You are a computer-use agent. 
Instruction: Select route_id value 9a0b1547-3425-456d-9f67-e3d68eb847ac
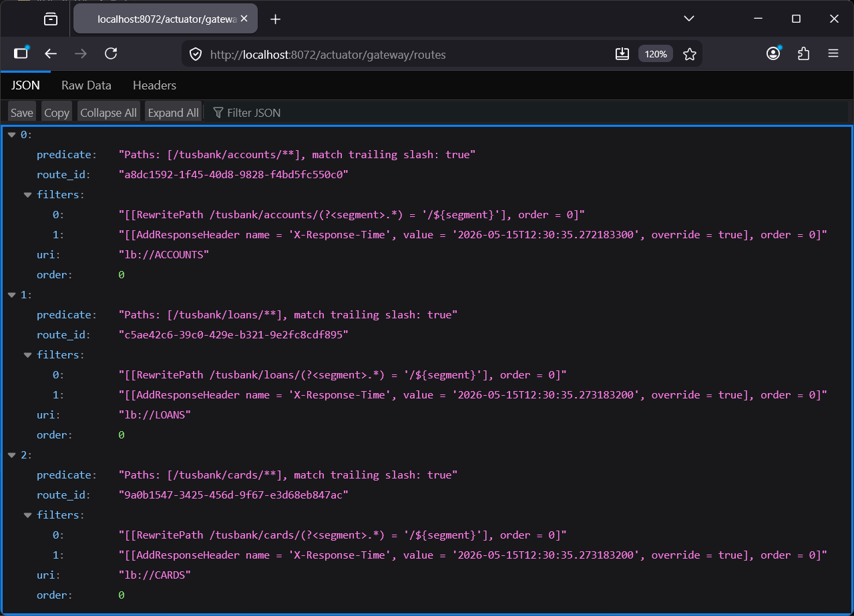234,495
